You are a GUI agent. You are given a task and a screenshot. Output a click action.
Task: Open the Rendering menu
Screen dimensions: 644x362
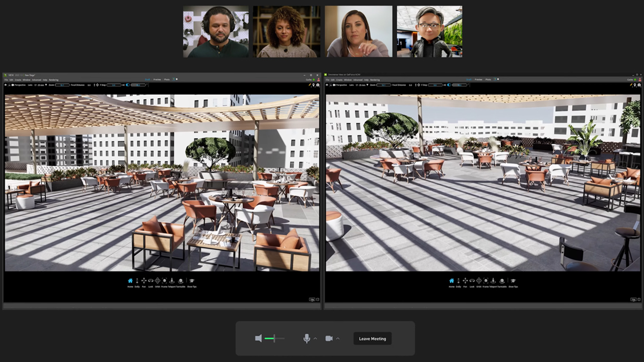pos(54,80)
